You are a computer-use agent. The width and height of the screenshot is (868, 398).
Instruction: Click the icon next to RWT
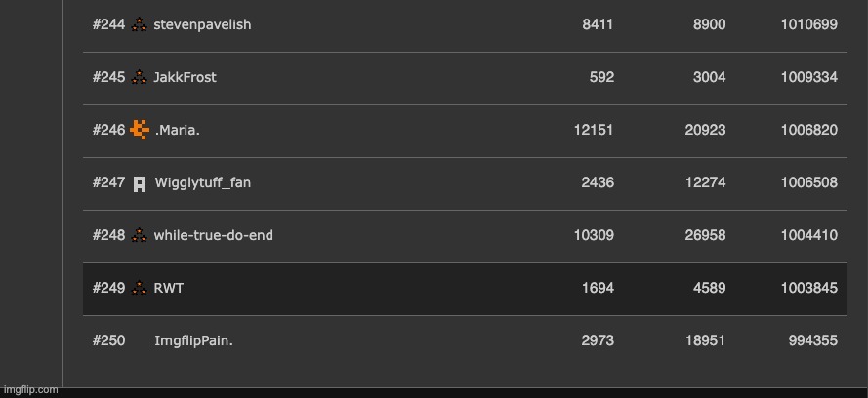click(x=140, y=289)
